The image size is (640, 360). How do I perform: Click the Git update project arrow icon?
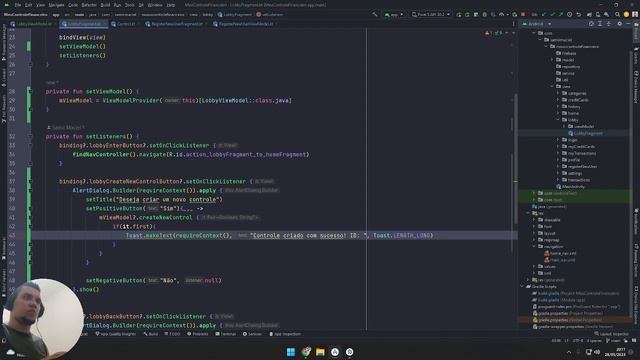[x=544, y=14]
